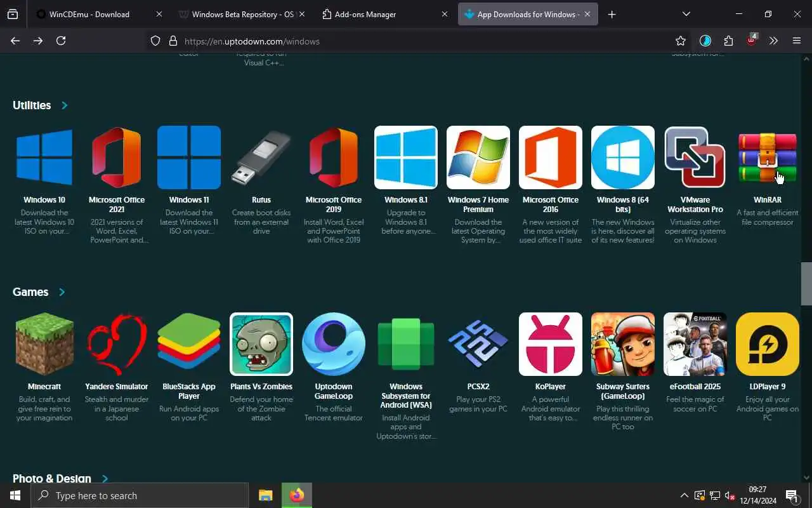The width and height of the screenshot is (812, 508).
Task: Close the App Downloads for Windows tab
Action: coord(587,14)
